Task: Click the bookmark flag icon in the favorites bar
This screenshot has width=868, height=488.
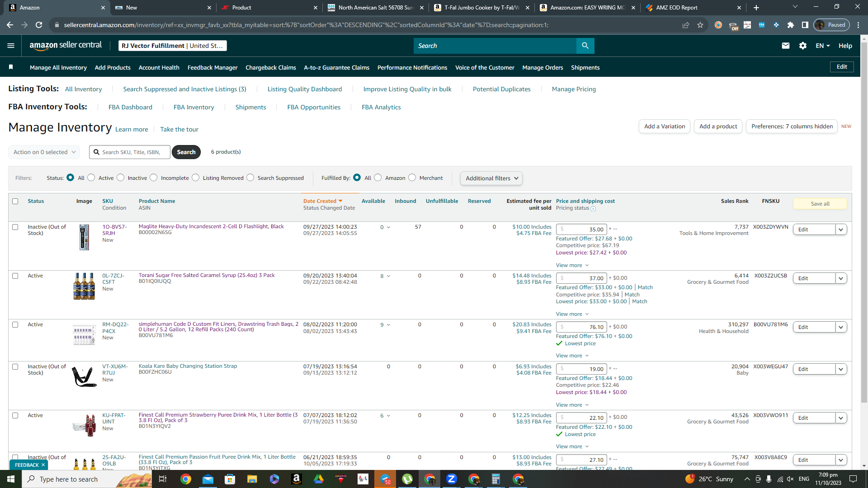Action: 11,67
